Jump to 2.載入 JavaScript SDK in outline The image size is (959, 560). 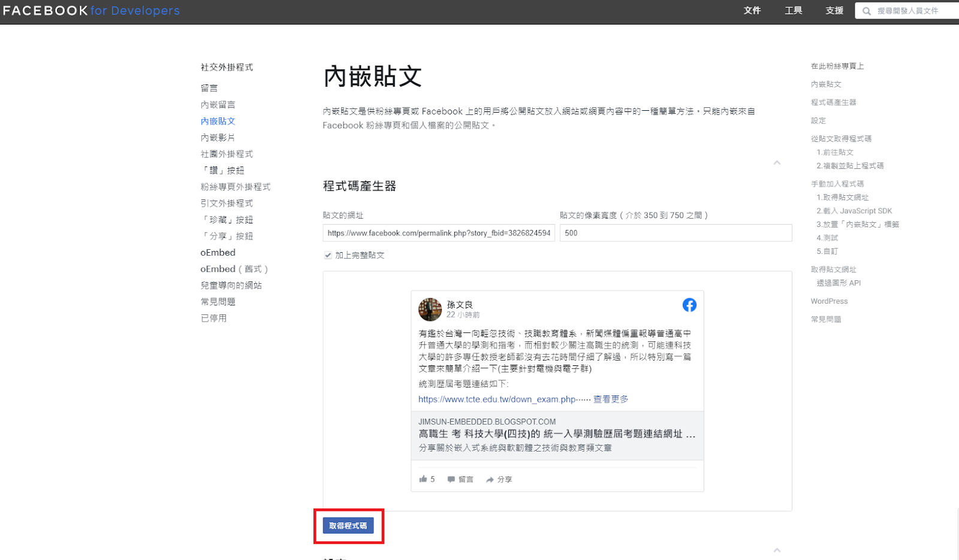coord(854,211)
